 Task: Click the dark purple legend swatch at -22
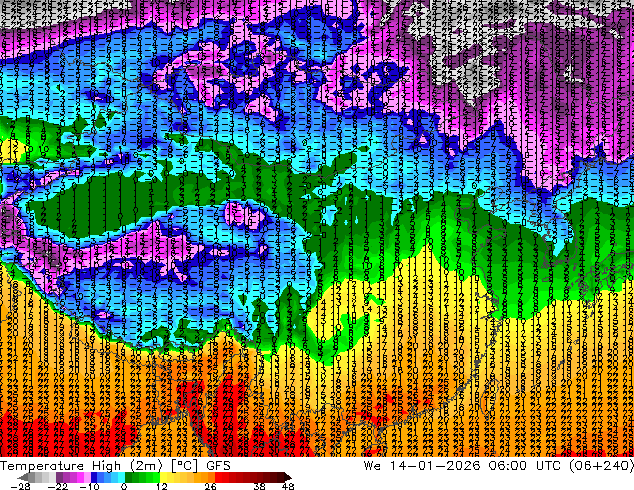[x=59, y=477]
